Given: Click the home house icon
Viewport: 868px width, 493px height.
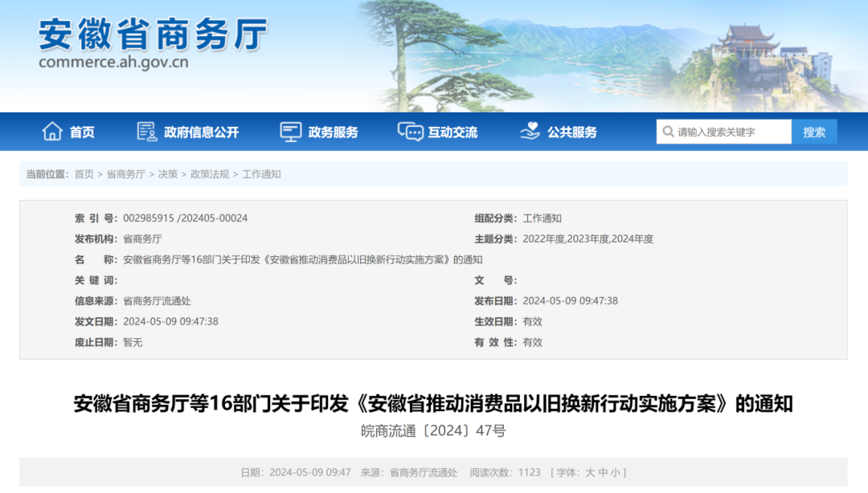Looking at the screenshot, I should pos(52,132).
